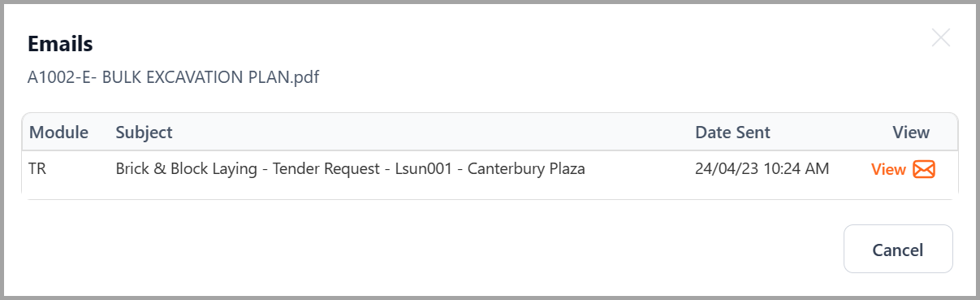Click the View column header
Screen dimensions: 980x300
pyautogui.click(x=911, y=132)
